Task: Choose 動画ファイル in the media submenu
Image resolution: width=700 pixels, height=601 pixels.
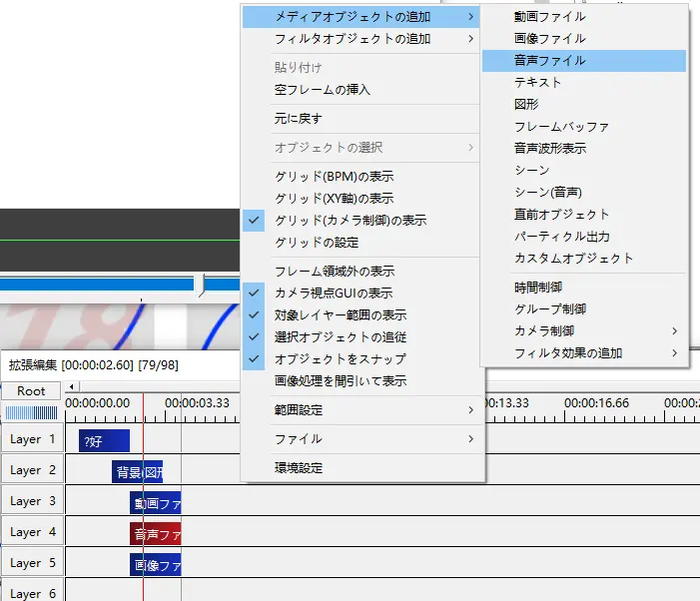Action: [x=549, y=17]
